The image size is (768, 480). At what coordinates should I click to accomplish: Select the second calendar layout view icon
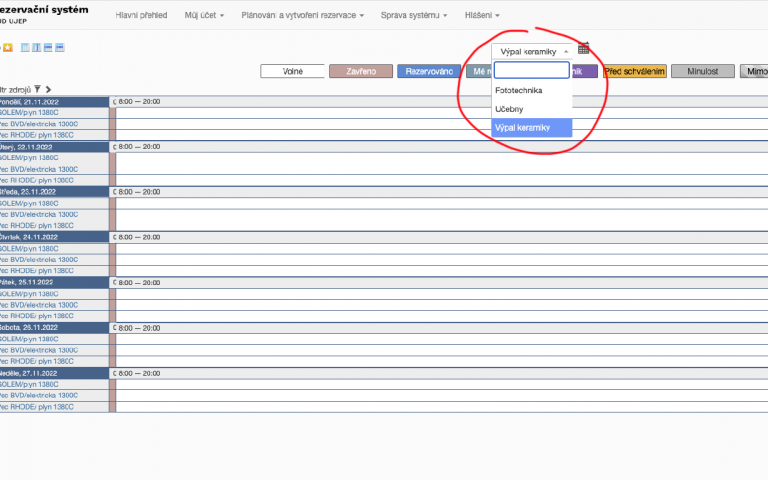tap(37, 47)
